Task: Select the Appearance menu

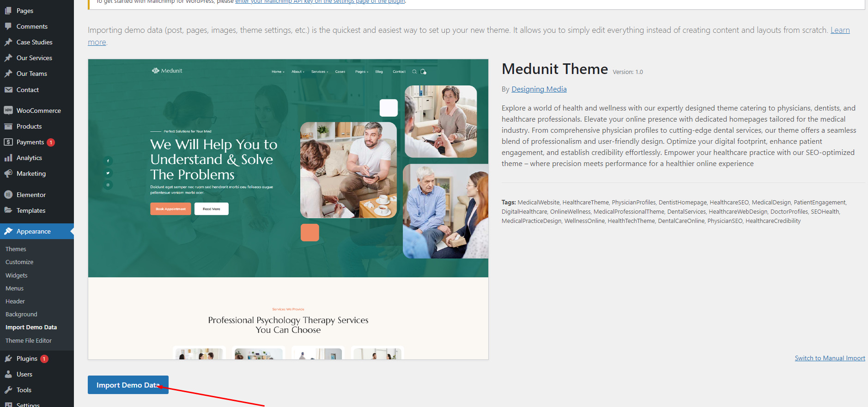Action: point(37,231)
